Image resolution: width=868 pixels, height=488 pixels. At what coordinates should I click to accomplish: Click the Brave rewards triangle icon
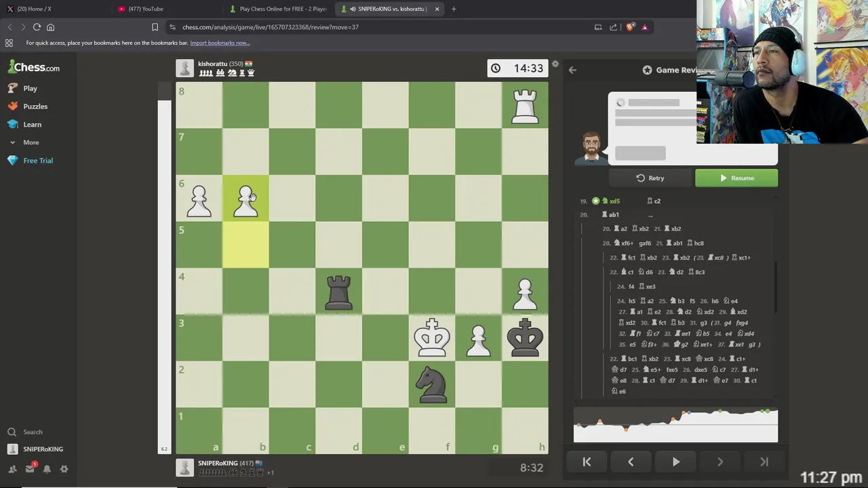click(644, 27)
